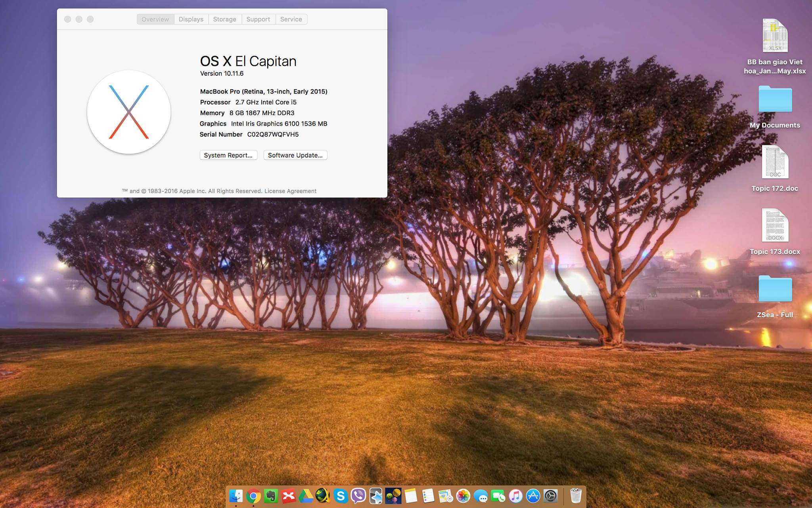812x508 pixels.
Task: Check for Software Update
Action: click(295, 155)
